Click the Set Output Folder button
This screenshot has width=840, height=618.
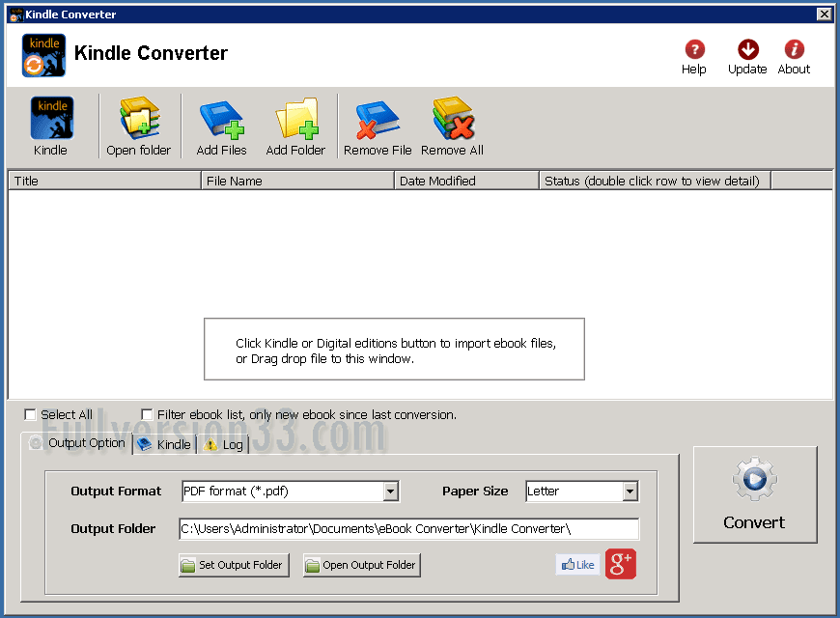pyautogui.click(x=233, y=565)
